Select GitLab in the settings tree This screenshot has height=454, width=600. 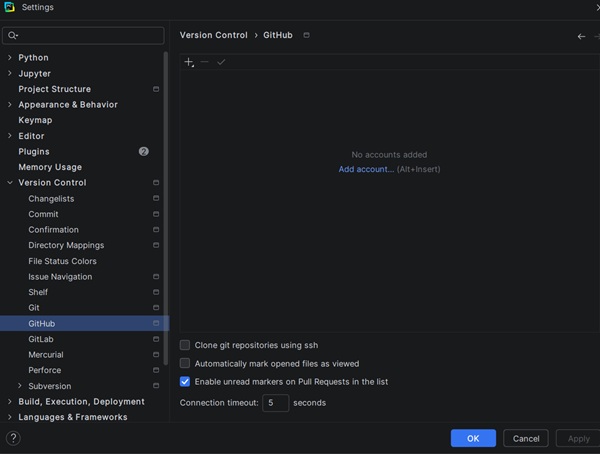tap(41, 339)
